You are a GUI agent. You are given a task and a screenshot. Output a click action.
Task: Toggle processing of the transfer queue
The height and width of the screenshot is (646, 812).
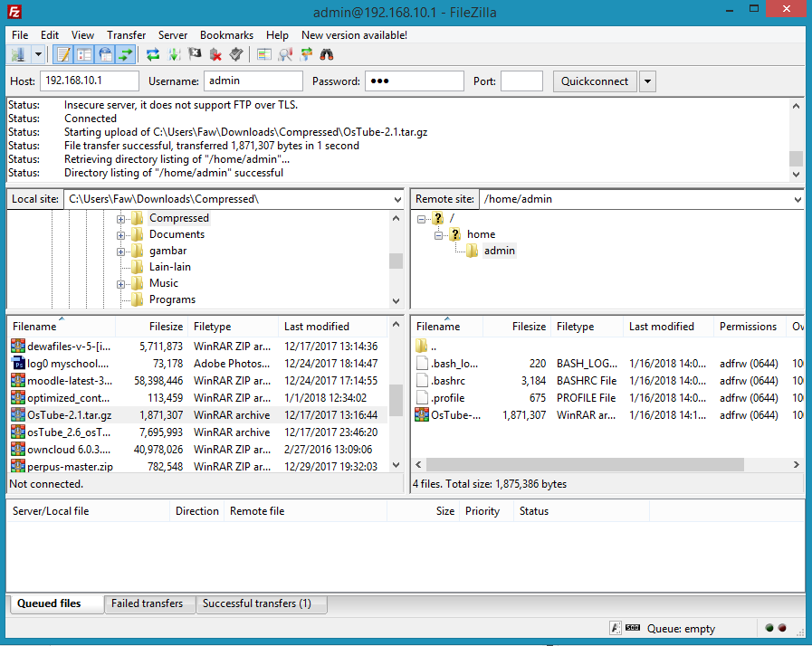[174, 54]
